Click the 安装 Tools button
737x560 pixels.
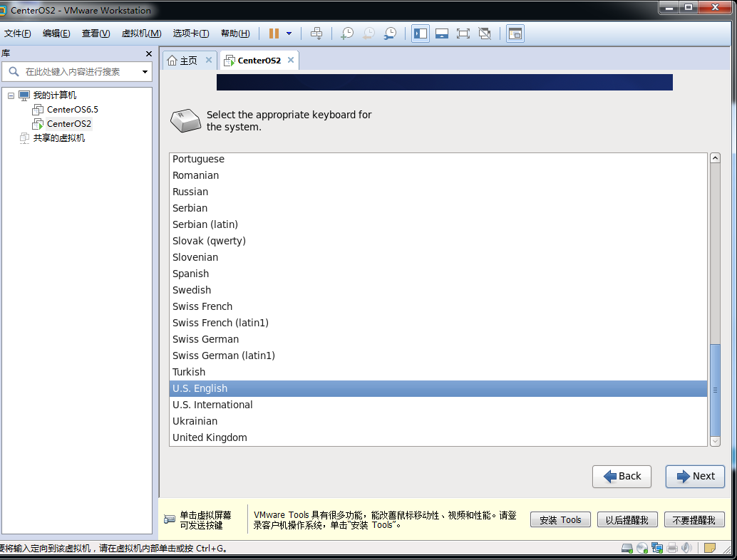tap(560, 520)
